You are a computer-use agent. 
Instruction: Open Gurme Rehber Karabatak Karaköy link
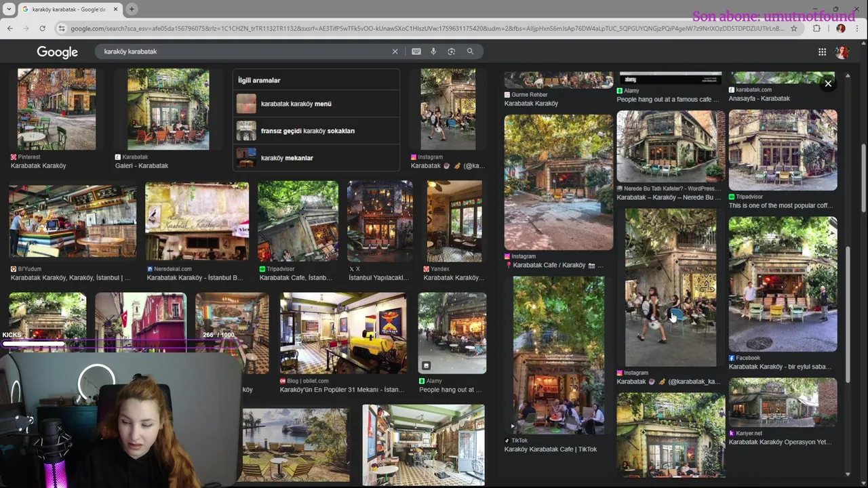tap(531, 104)
